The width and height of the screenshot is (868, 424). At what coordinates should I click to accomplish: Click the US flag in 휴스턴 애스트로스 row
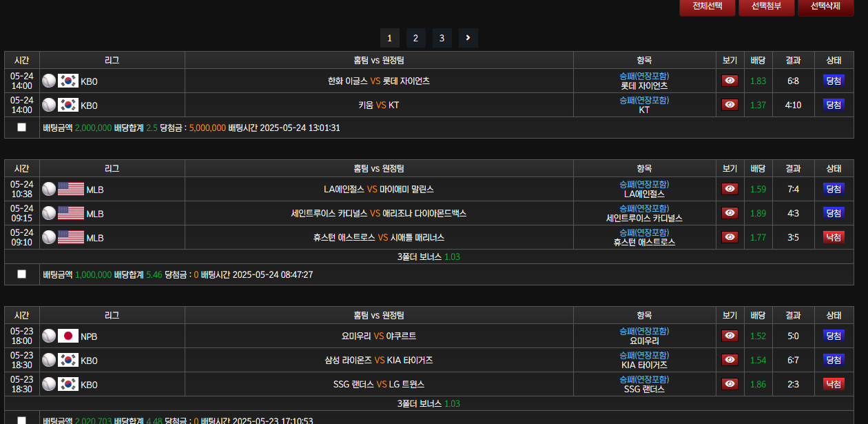pos(71,237)
